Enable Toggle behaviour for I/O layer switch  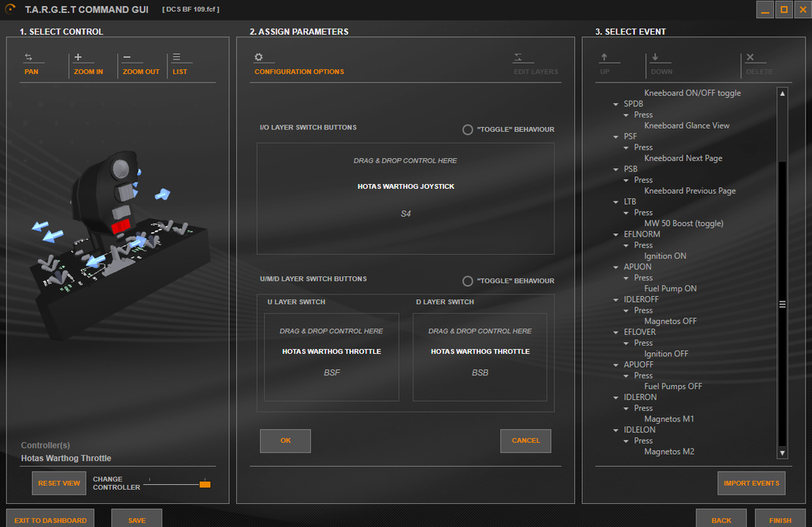[468, 129]
